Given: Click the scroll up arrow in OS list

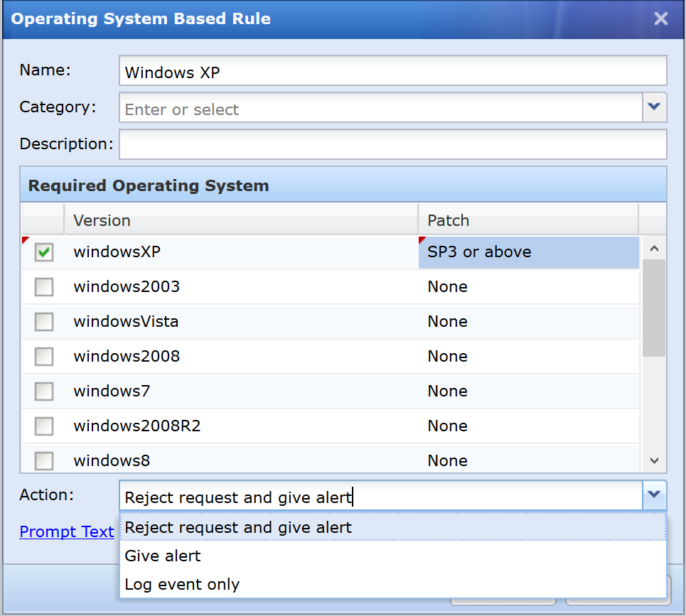Looking at the screenshot, I should click(x=654, y=249).
